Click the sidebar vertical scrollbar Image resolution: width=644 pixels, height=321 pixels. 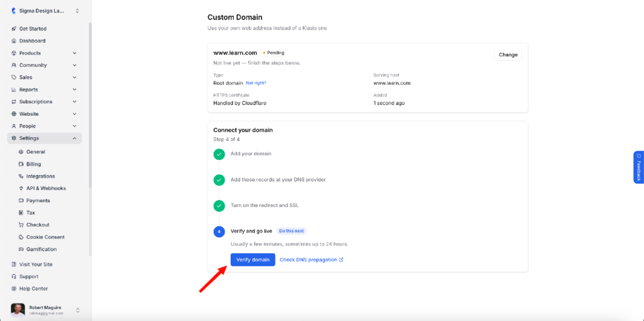tap(90, 105)
